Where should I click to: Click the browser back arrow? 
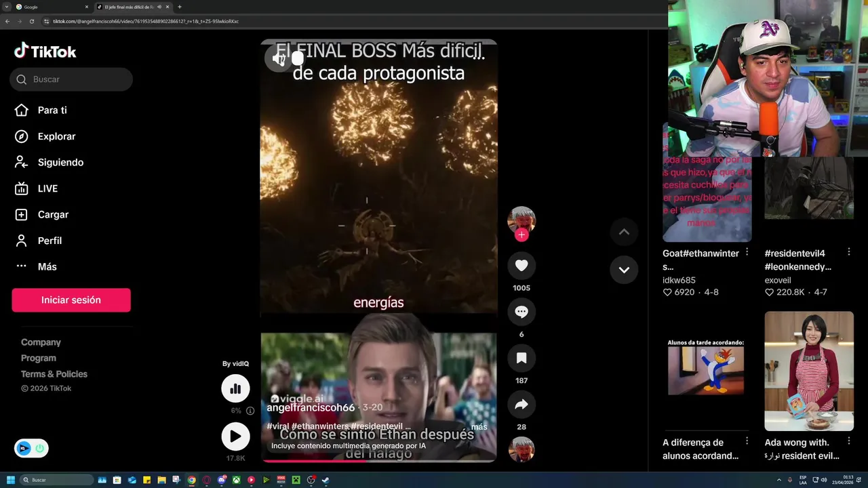tap(7, 21)
